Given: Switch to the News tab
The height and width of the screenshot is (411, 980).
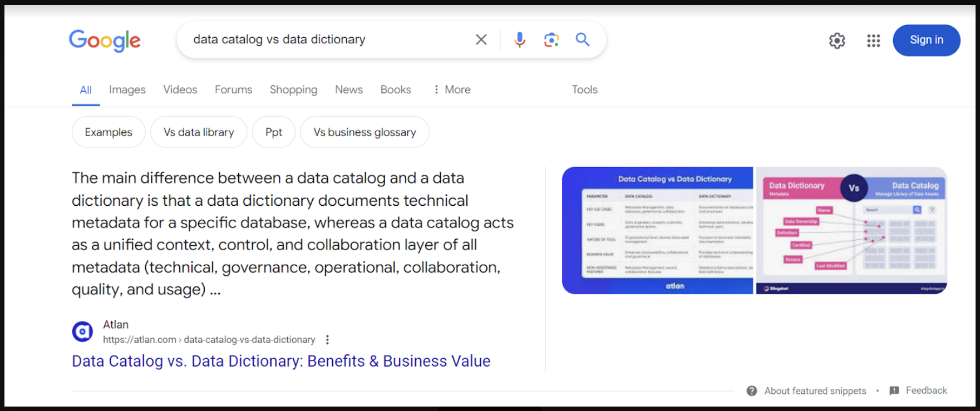Looking at the screenshot, I should [349, 90].
